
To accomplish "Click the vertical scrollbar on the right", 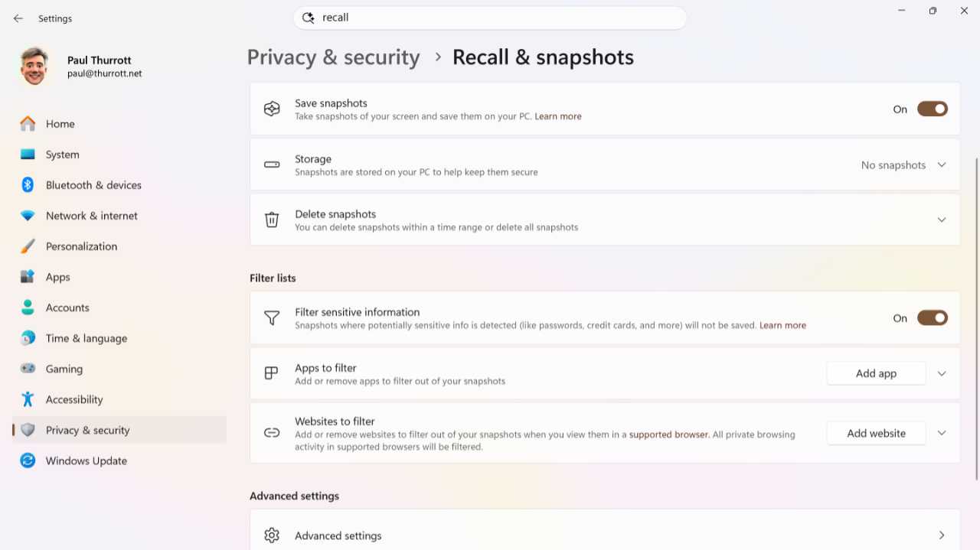I will pyautogui.click(x=976, y=319).
